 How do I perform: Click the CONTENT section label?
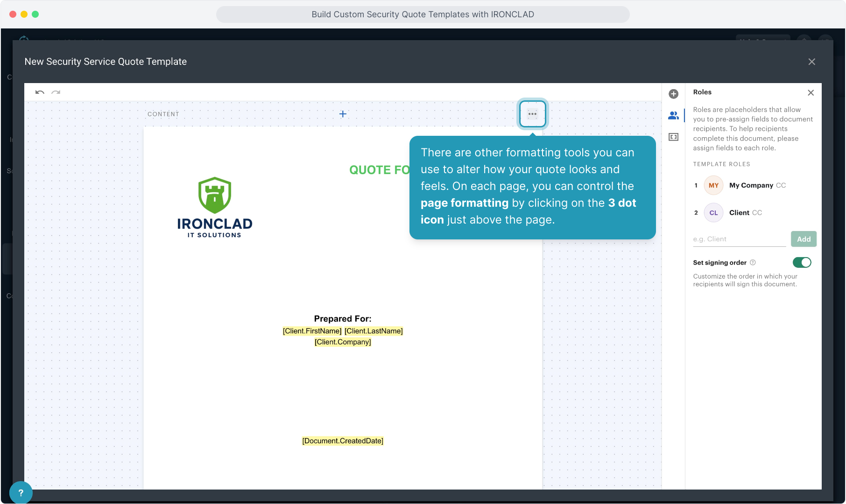point(163,114)
